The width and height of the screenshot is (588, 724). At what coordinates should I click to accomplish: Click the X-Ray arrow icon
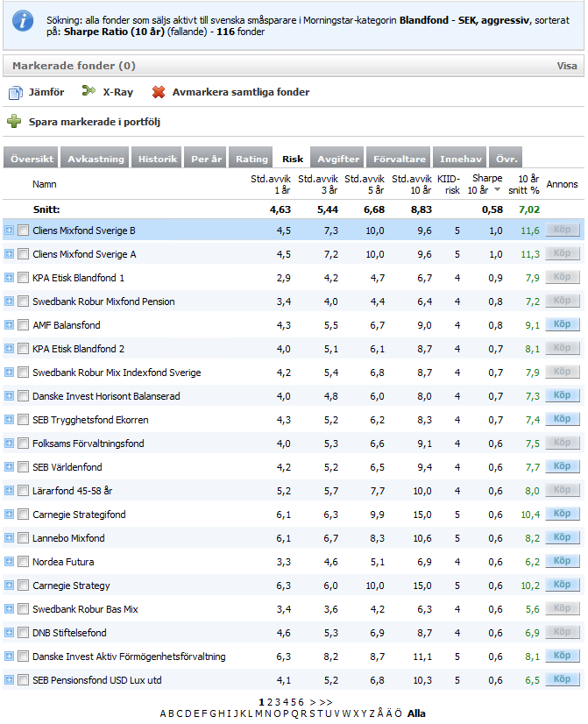[89, 91]
